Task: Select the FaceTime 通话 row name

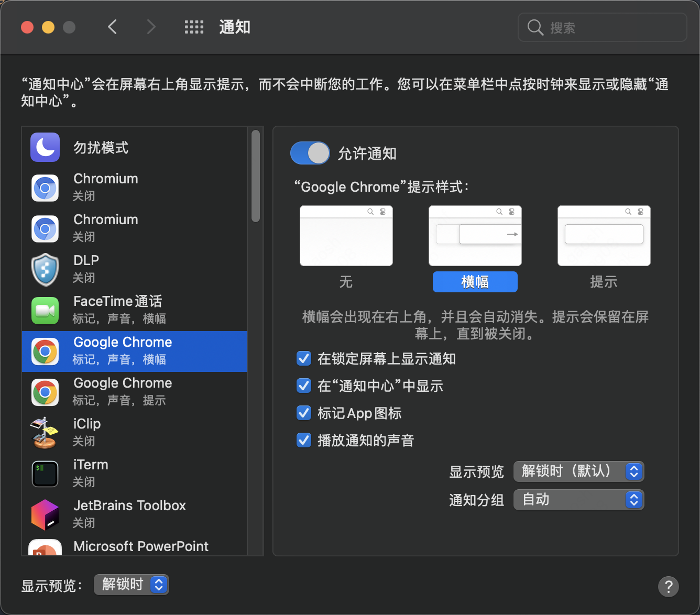Action: tap(118, 301)
